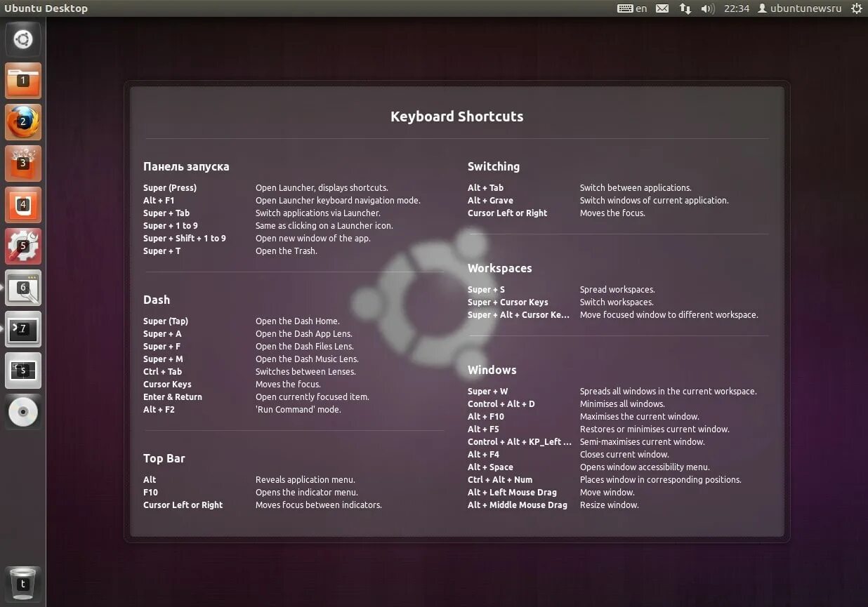Click the 'Панель запуска' section heading
This screenshot has width=868, height=607.
tap(186, 167)
